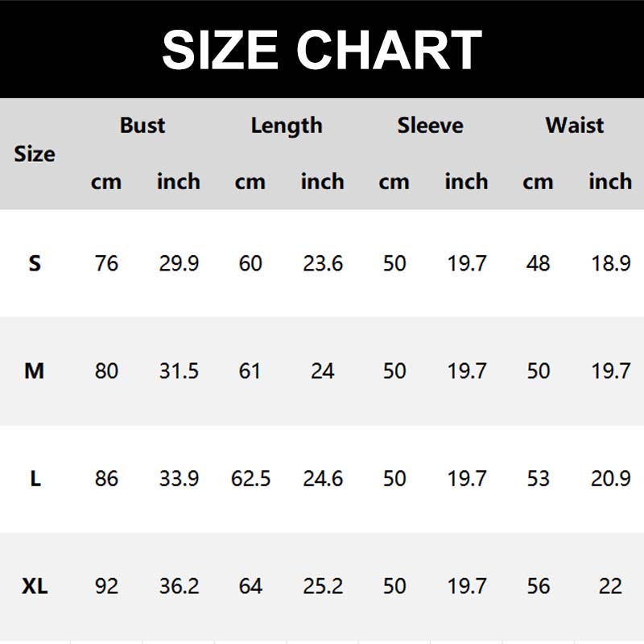Screen dimensions: 644x644
Task: Select the M size row label
Action: 35,371
